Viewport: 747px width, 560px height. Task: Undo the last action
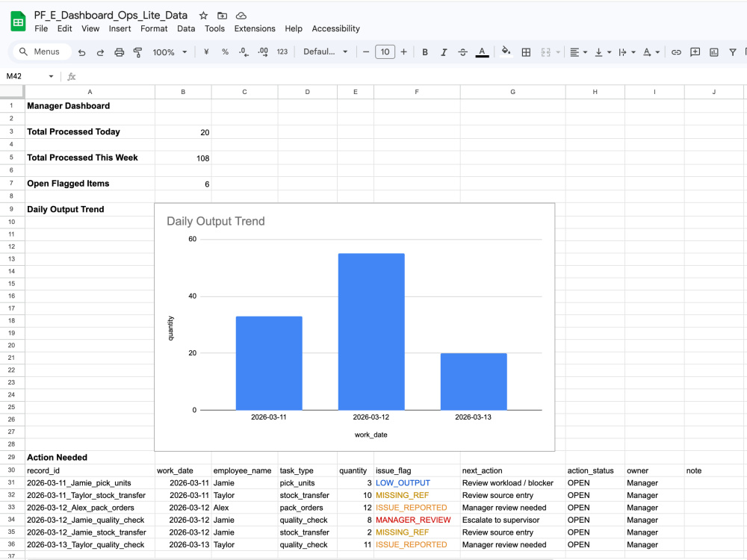pyautogui.click(x=82, y=52)
